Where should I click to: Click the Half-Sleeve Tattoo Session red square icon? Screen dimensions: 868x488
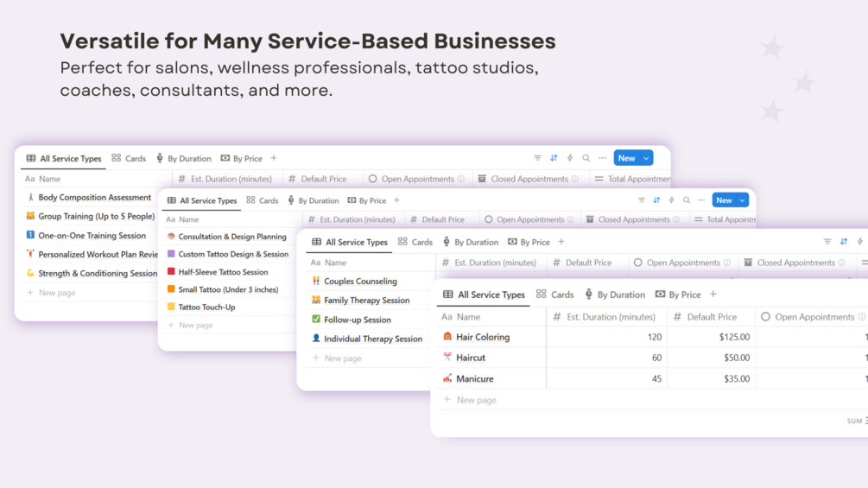[171, 272]
